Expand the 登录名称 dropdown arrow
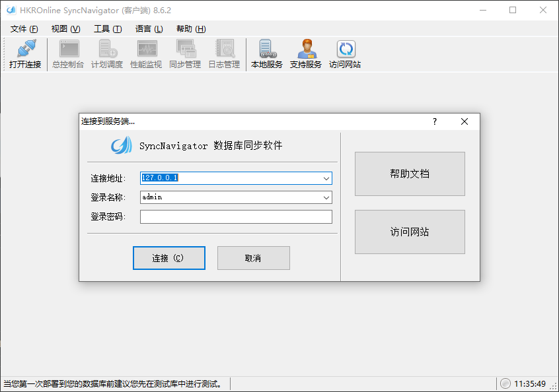Image resolution: width=559 pixels, height=392 pixels. pyautogui.click(x=326, y=197)
